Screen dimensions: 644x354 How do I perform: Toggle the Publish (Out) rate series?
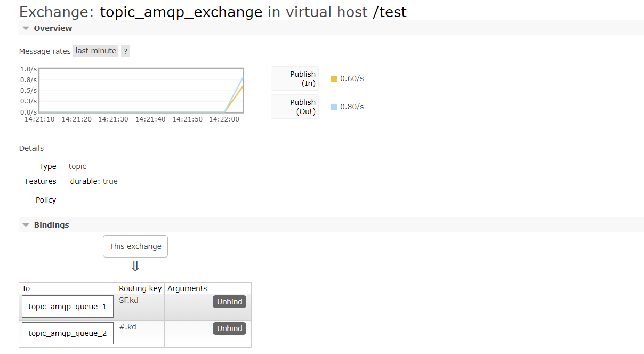pyautogui.click(x=295, y=106)
